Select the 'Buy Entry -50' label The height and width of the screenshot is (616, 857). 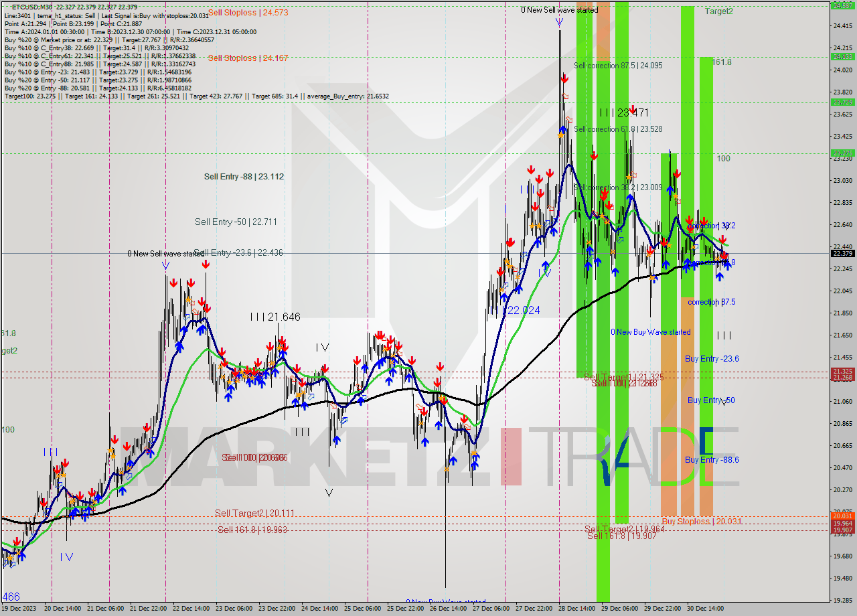point(711,400)
